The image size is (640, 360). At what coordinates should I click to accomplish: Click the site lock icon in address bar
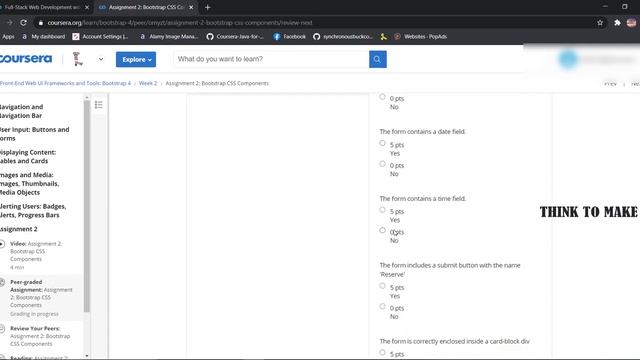[40, 23]
